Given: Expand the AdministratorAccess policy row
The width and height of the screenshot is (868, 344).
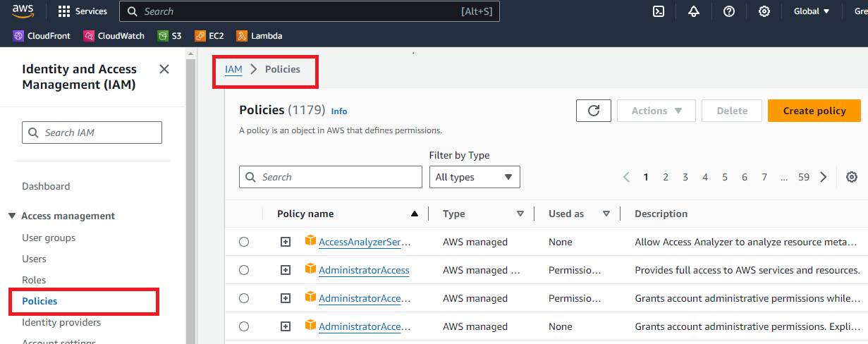Looking at the screenshot, I should (286, 270).
